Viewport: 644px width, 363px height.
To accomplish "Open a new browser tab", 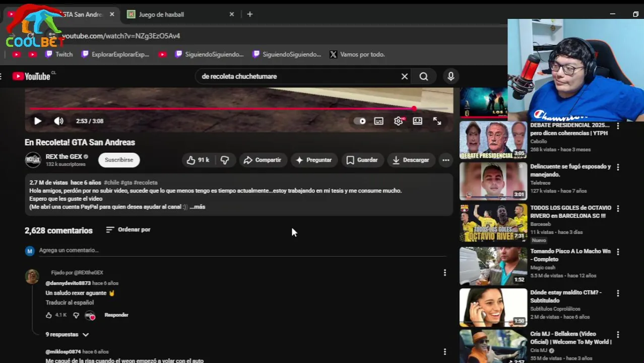I will [x=250, y=14].
